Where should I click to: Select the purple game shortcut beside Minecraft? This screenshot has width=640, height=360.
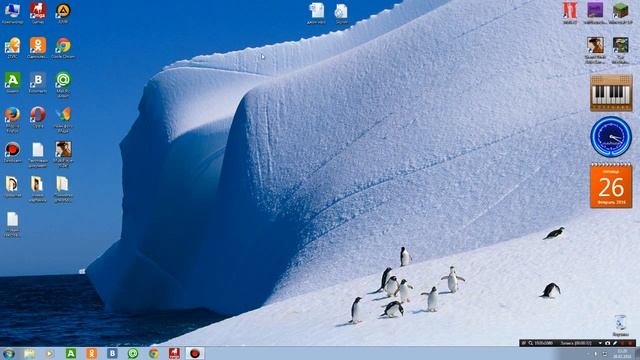click(x=595, y=12)
